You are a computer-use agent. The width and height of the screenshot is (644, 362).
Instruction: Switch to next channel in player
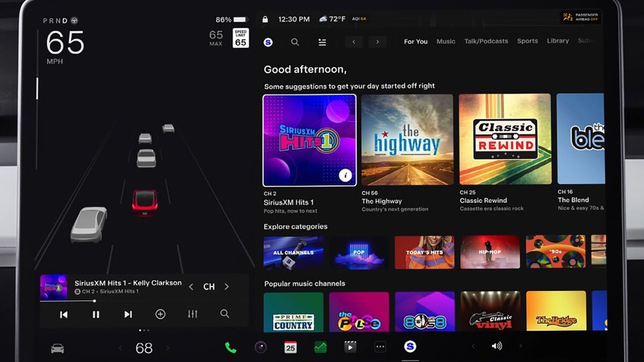[x=226, y=287]
